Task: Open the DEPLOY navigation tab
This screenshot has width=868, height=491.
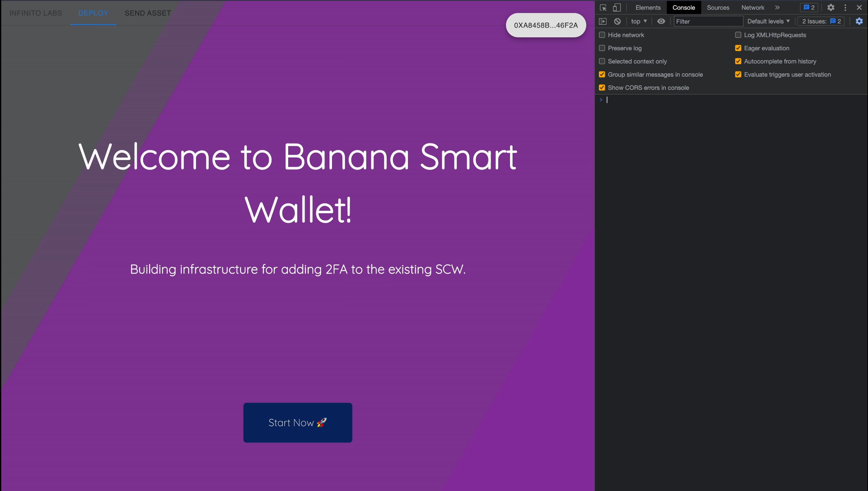Action: [x=93, y=13]
